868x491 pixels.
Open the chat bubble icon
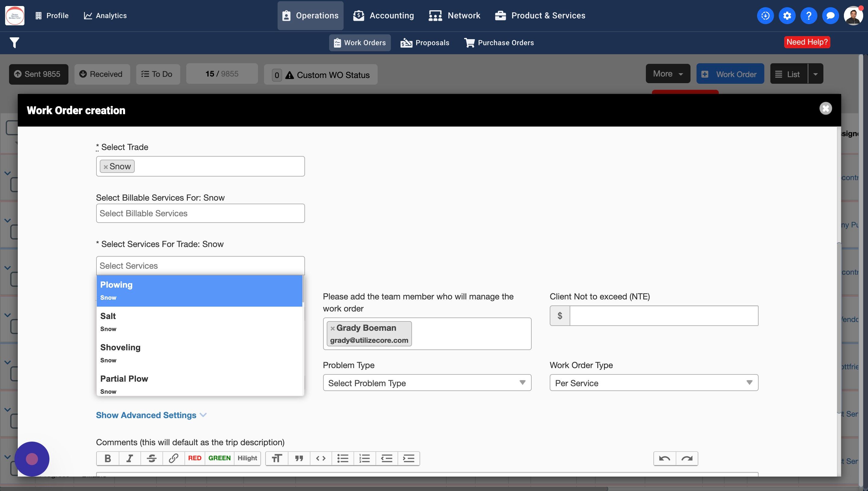pyautogui.click(x=831, y=15)
